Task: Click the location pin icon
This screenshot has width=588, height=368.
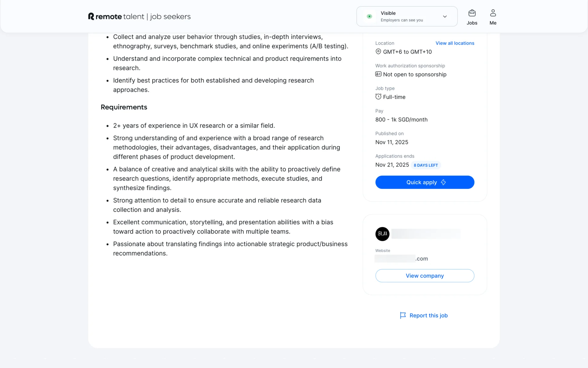Action: tap(378, 52)
